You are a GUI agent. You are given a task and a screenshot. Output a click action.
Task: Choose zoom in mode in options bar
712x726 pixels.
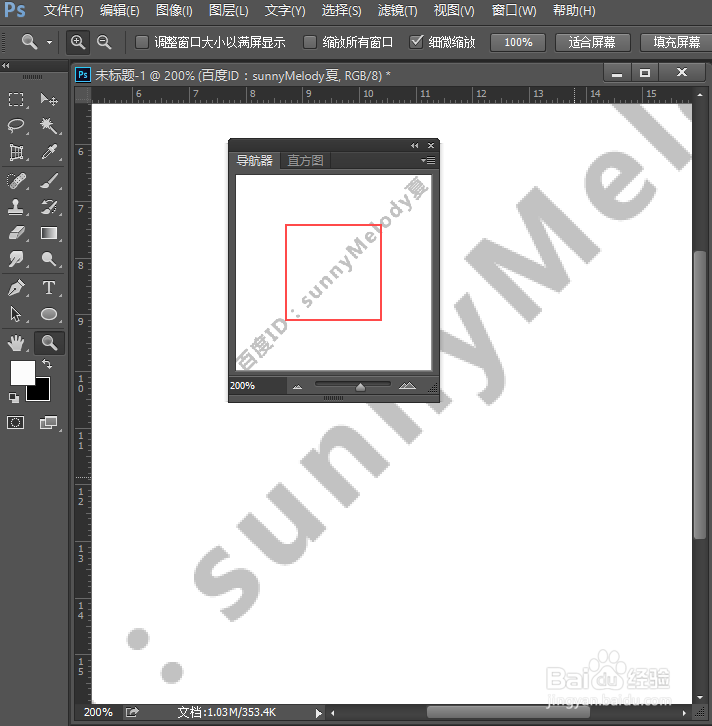tap(78, 43)
